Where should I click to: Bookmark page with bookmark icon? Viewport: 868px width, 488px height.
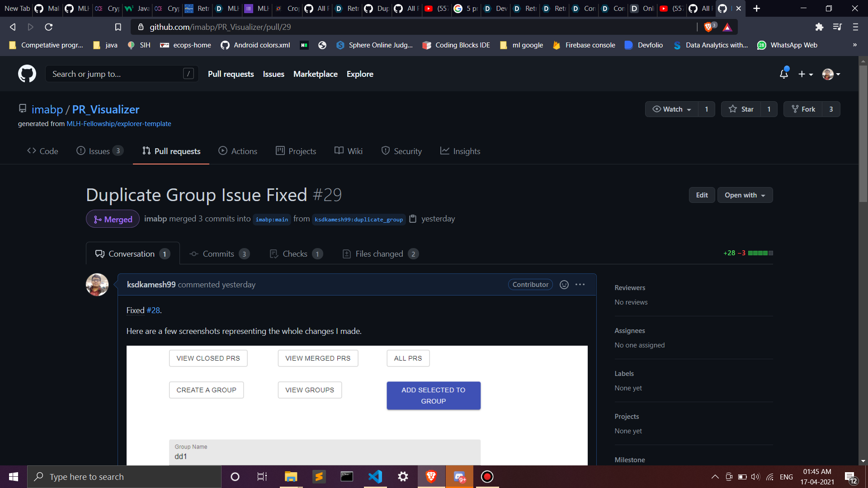[118, 27]
